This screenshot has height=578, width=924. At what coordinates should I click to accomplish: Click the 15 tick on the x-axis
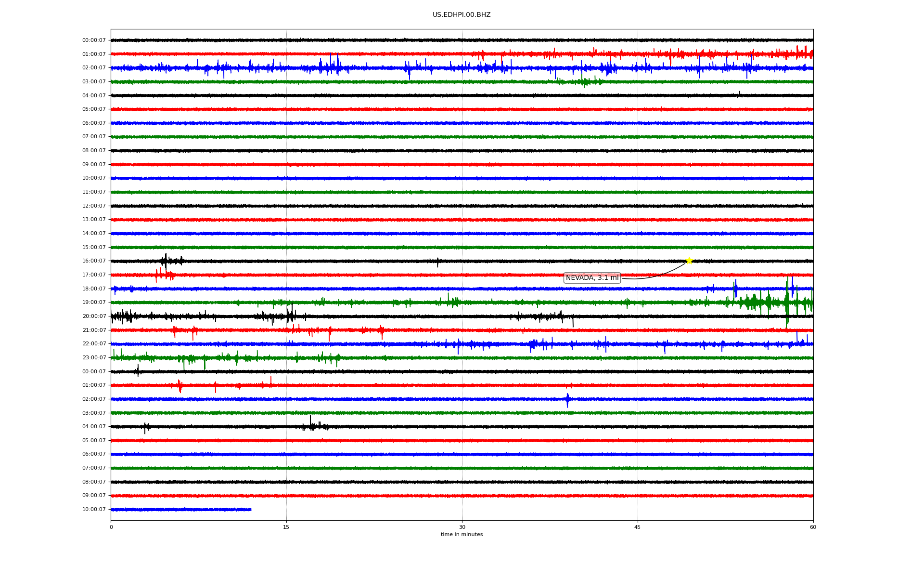(286, 527)
